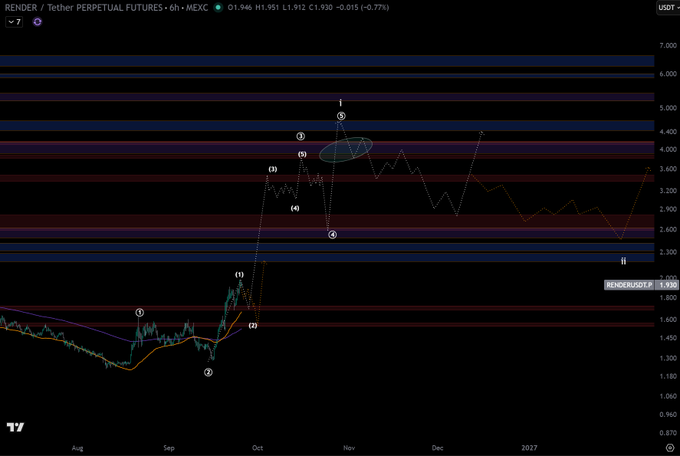Click 1.300 on the price axis
The width and height of the screenshot is (680, 456).
[668, 358]
